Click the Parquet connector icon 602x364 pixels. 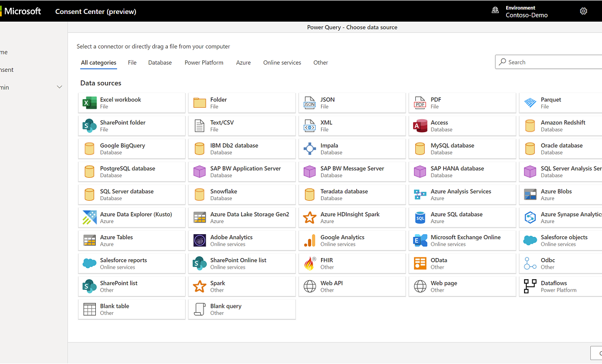pyautogui.click(x=530, y=103)
